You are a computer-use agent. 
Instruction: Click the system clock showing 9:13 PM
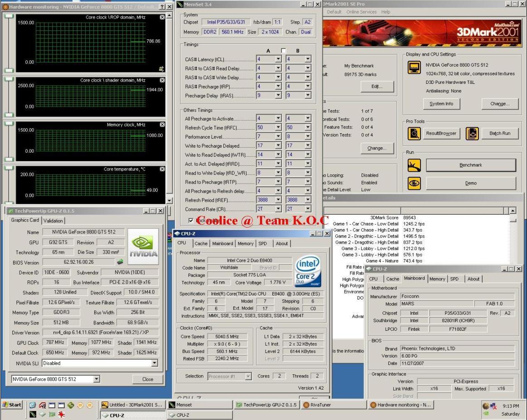pos(511,406)
